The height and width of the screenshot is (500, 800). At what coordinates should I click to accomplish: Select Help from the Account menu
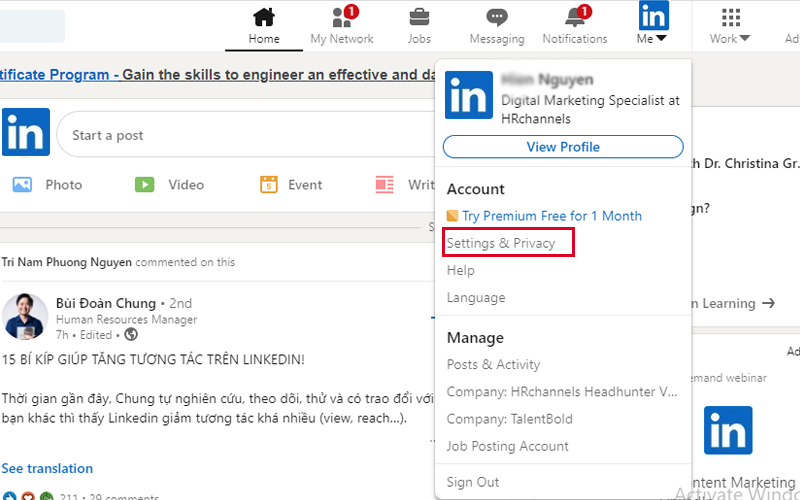tap(461, 271)
